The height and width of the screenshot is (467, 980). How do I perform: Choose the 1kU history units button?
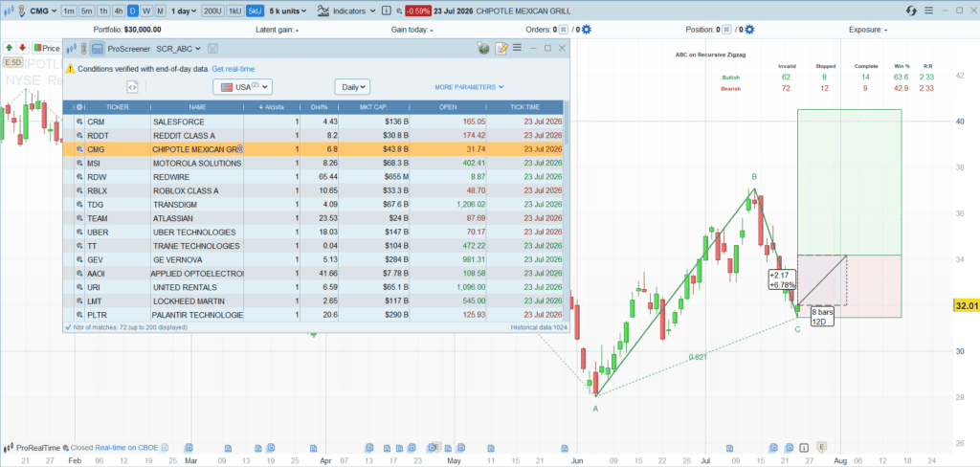click(x=234, y=11)
